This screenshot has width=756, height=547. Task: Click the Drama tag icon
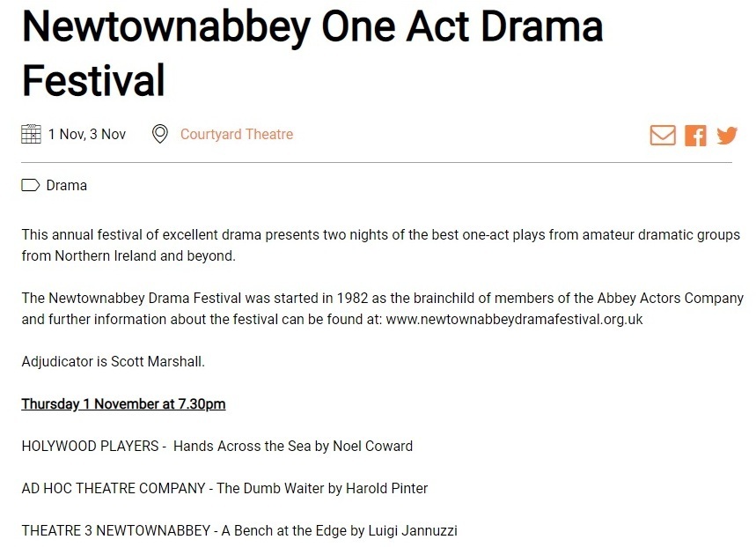(31, 185)
